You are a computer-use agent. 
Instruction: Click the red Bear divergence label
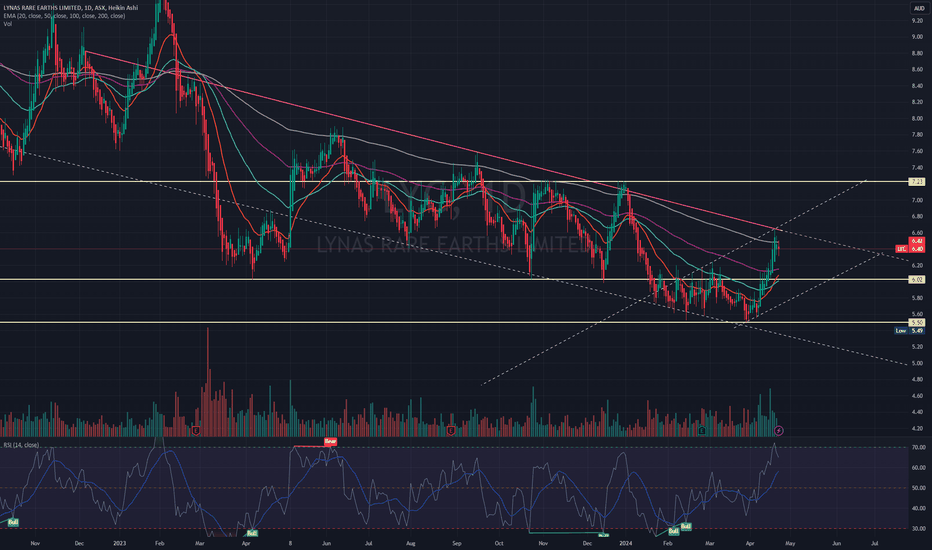(330, 441)
